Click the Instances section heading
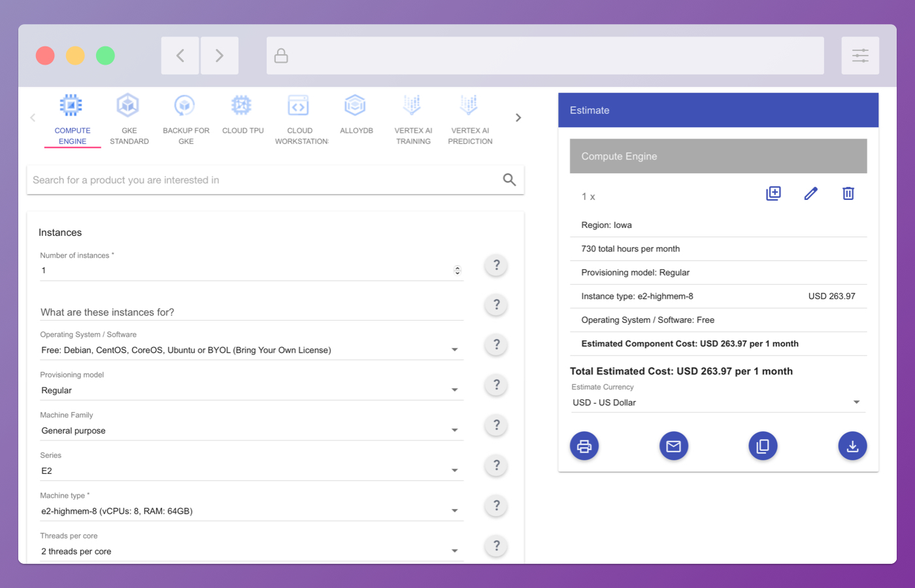The image size is (915, 588). [60, 233]
